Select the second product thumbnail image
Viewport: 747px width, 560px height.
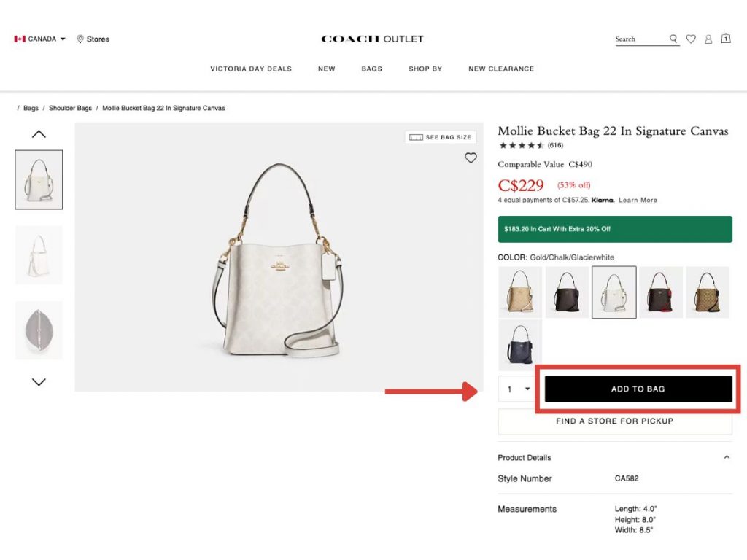click(39, 255)
